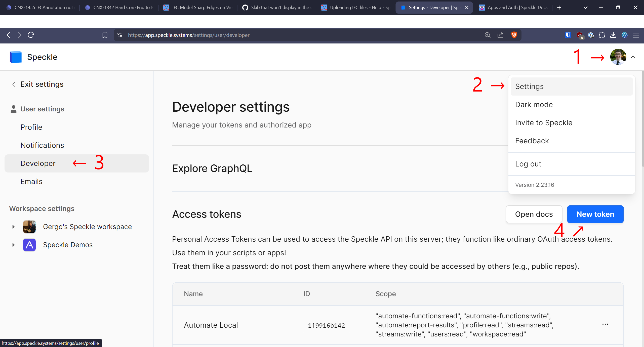Open a new browser tab
Image resolution: width=644 pixels, height=347 pixels.
pos(559,8)
